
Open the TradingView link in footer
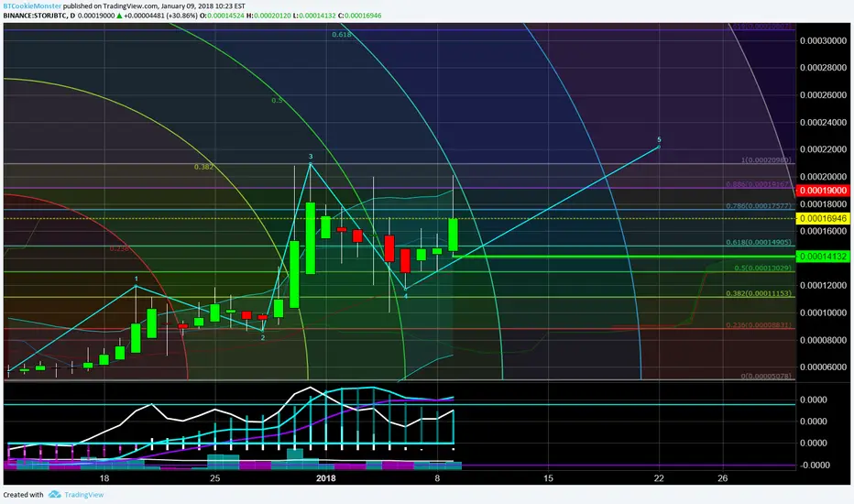coord(84,495)
